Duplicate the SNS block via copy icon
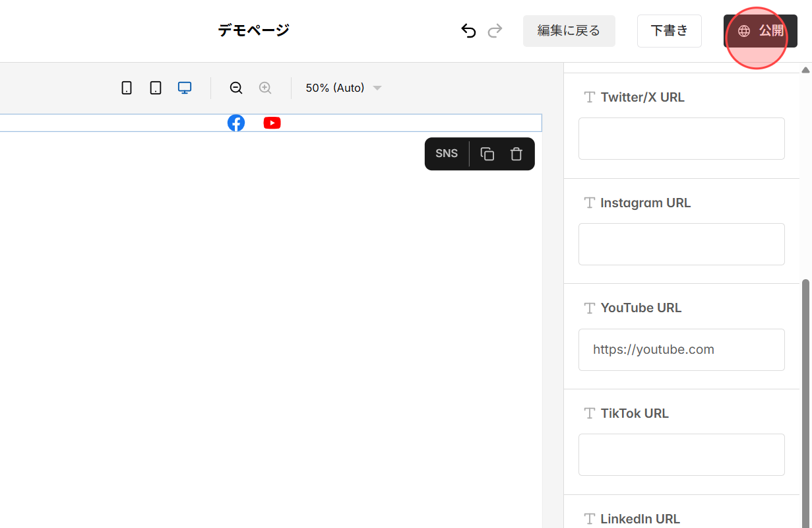 (x=487, y=153)
